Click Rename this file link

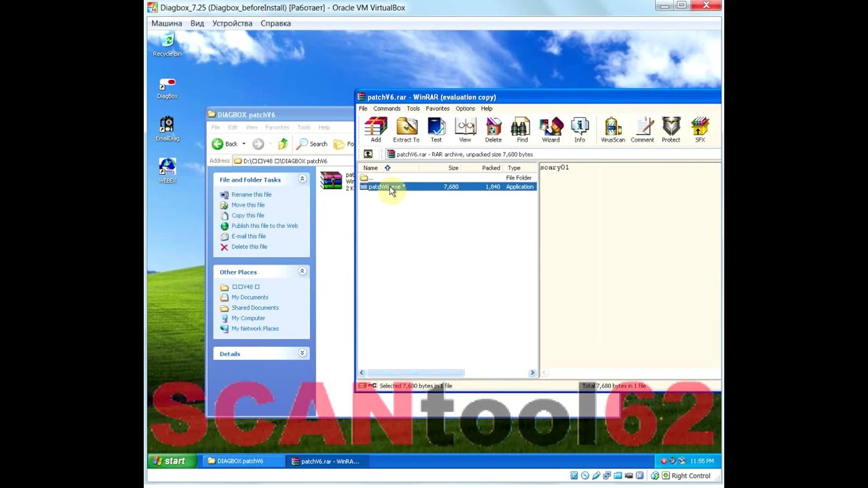pyautogui.click(x=251, y=195)
